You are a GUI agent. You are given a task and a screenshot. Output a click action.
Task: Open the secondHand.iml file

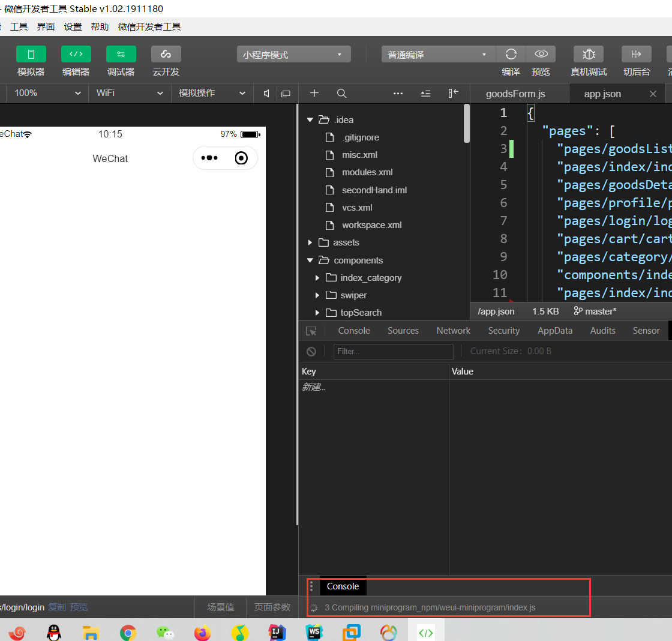pyautogui.click(x=374, y=190)
